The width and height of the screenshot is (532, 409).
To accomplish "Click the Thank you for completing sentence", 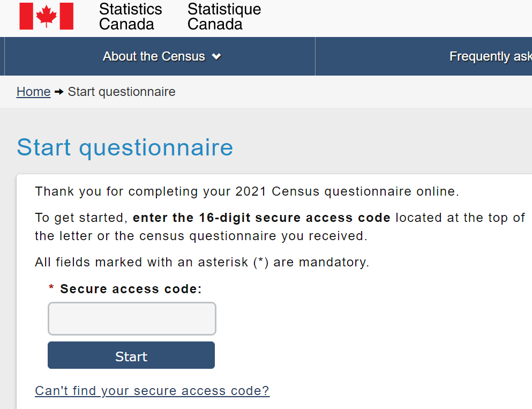I will click(247, 191).
